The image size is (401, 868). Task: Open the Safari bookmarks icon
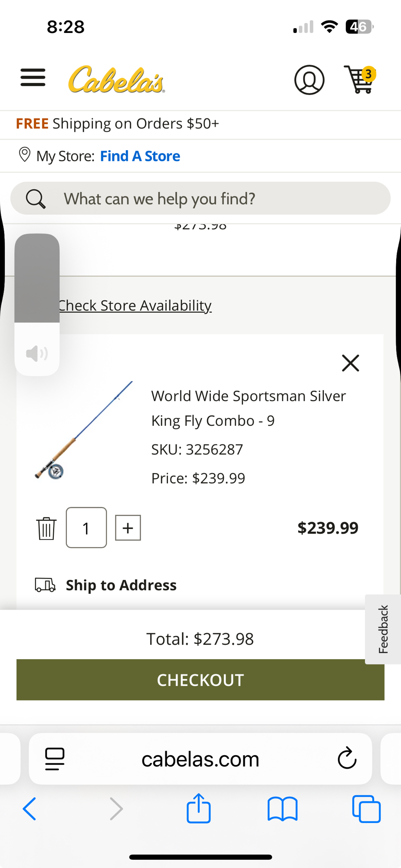pos(283,809)
